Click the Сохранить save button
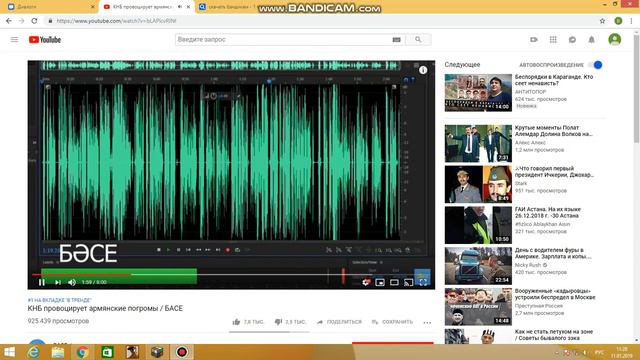This screenshot has height=360, width=640. tap(392, 322)
